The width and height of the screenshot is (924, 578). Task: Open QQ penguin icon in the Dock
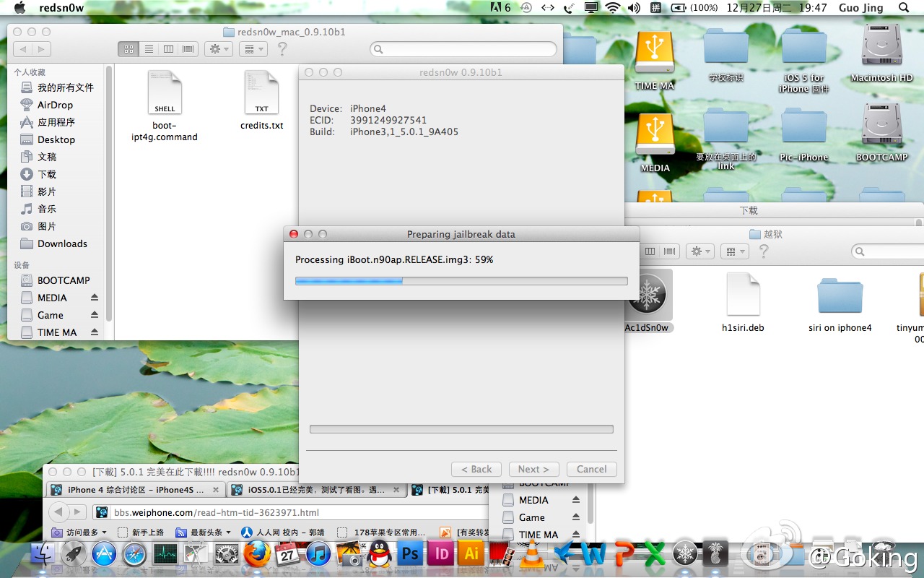(379, 554)
